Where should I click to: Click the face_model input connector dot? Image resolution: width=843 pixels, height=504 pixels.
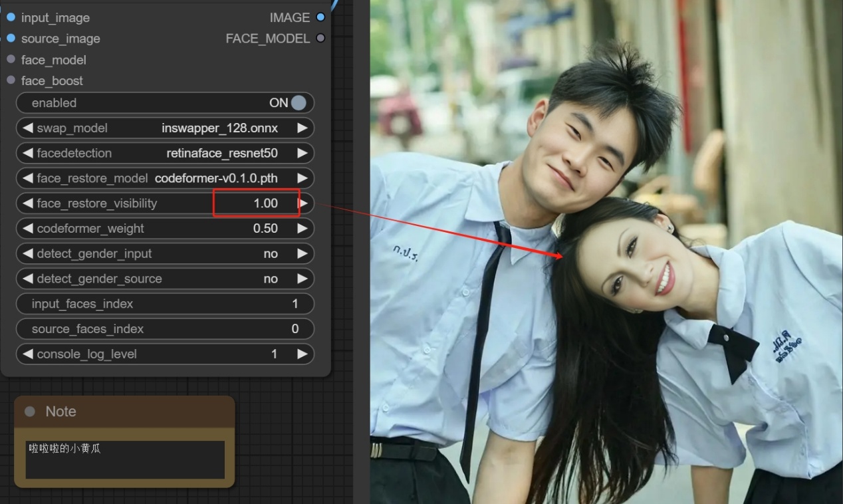tap(11, 60)
